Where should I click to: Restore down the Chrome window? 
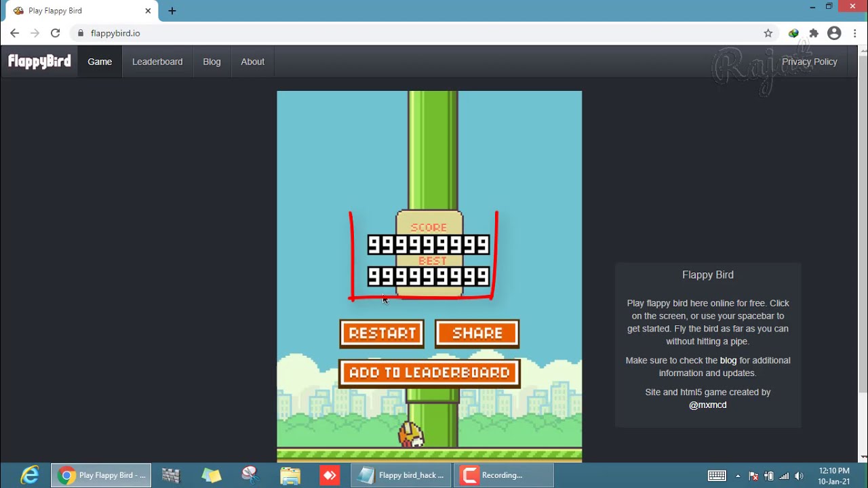pyautogui.click(x=829, y=7)
